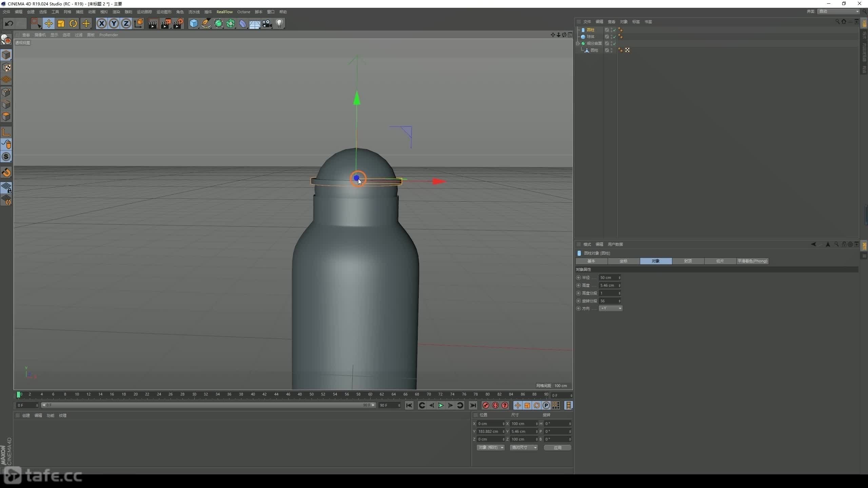The image size is (868, 488).
Task: Click Render View clapperboard icon
Action: (153, 23)
